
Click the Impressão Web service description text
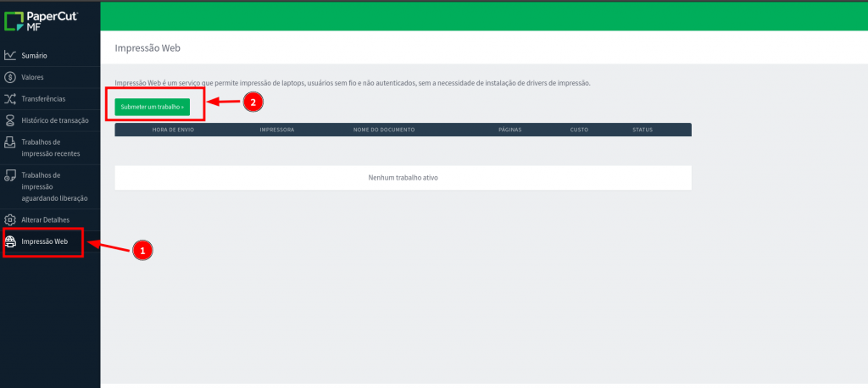(x=353, y=83)
